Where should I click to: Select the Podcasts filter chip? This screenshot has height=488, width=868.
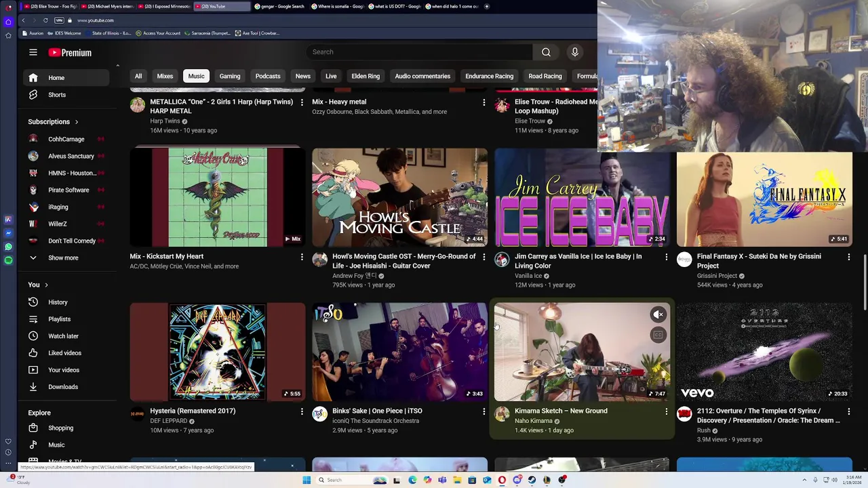pyautogui.click(x=268, y=76)
